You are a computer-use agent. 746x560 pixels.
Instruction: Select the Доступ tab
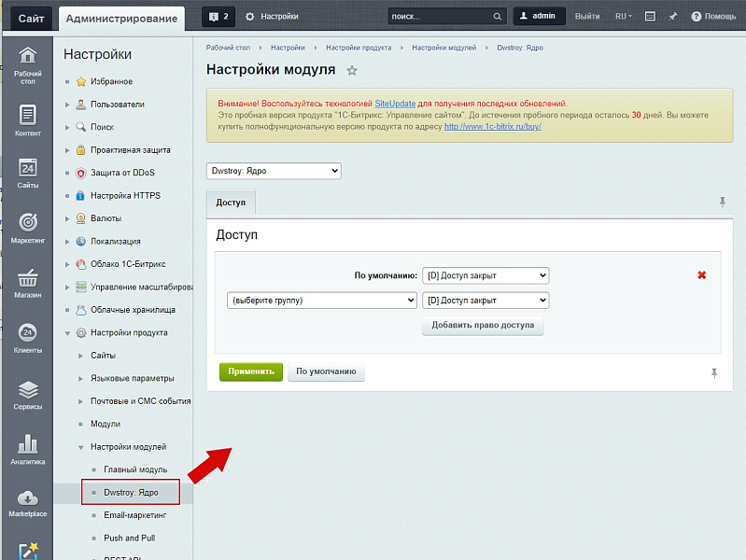coord(231,203)
